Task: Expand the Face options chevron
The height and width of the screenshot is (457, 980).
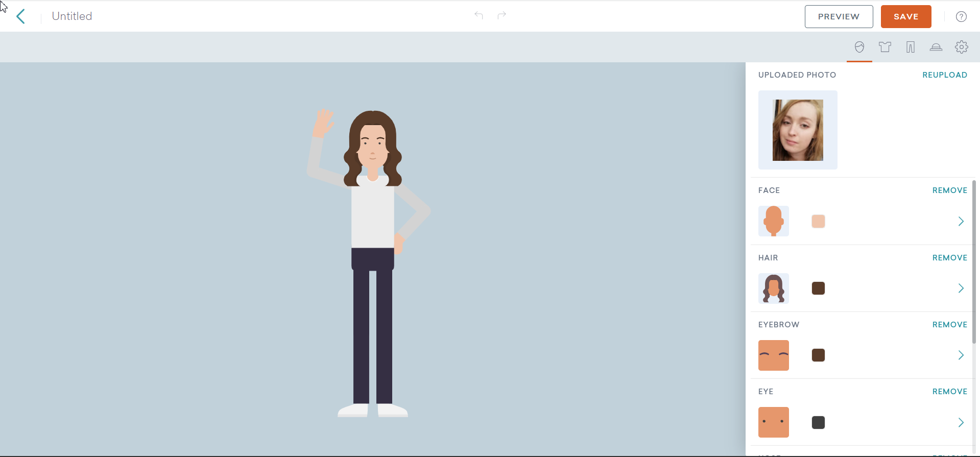Action: coord(961,221)
